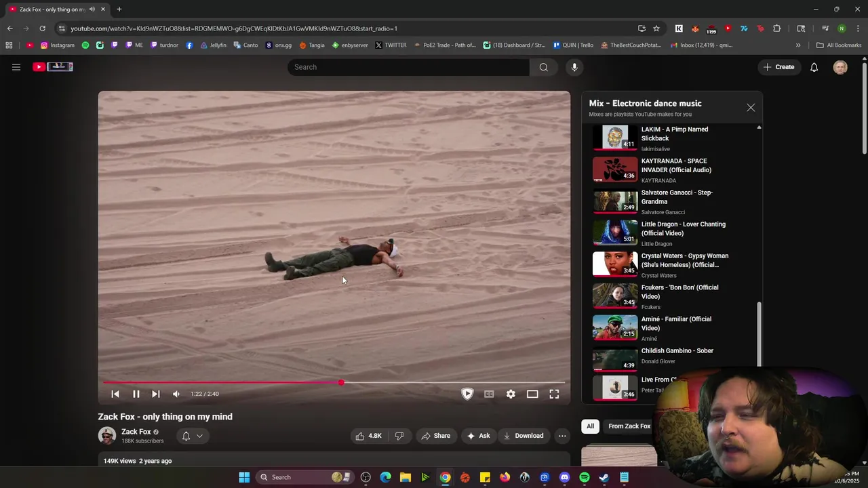Open the TWITTER bookmark

tap(391, 45)
